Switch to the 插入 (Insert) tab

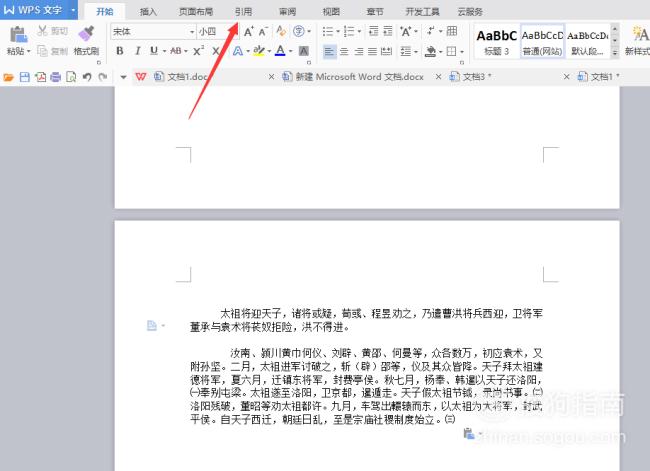point(148,12)
